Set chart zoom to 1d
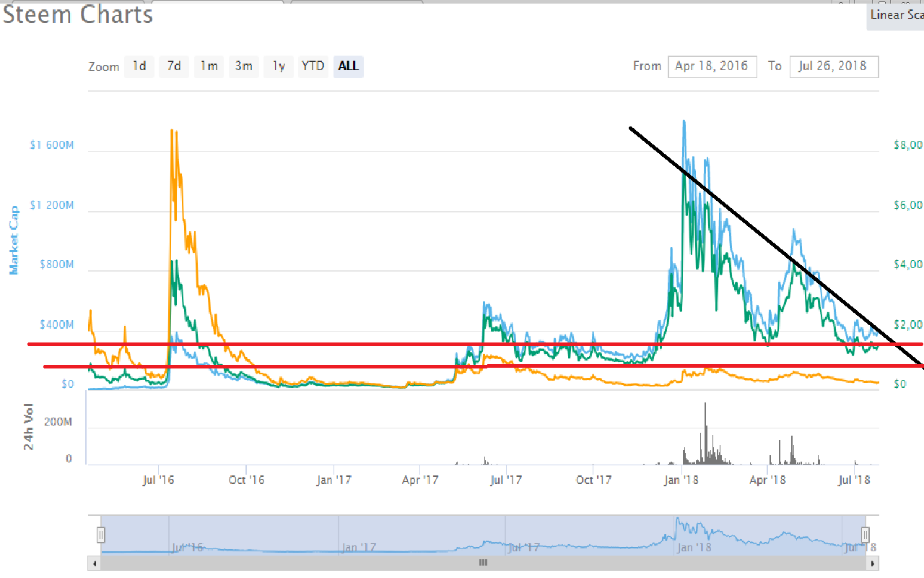 pyautogui.click(x=139, y=66)
